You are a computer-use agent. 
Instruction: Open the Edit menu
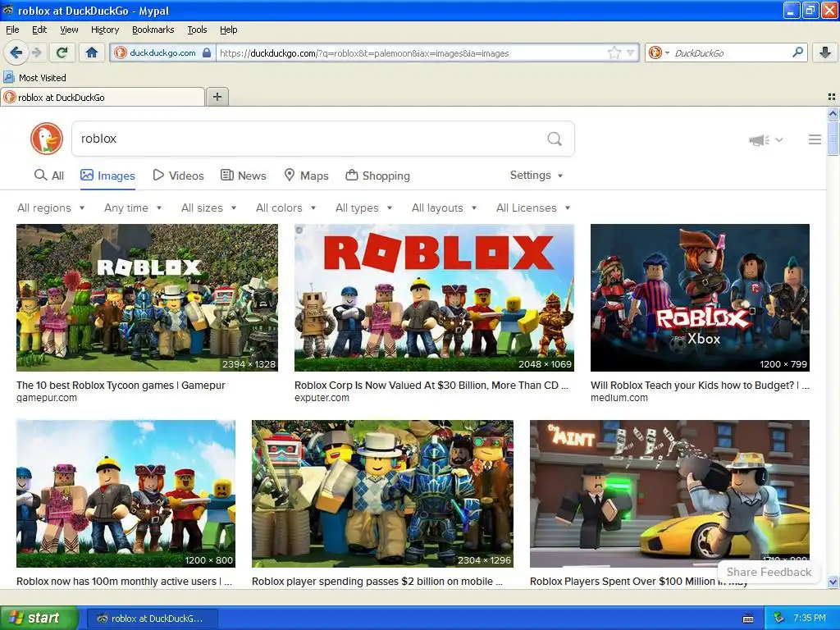[39, 30]
